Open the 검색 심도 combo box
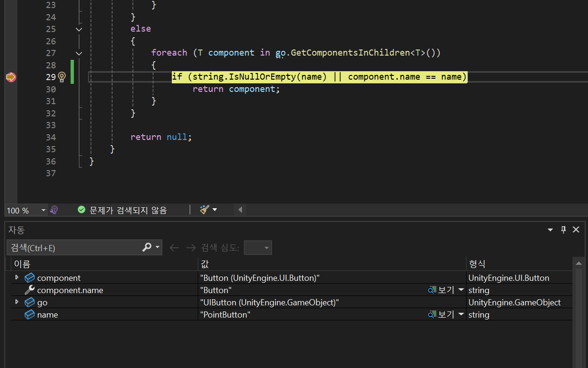The height and width of the screenshot is (368, 588). 258,247
